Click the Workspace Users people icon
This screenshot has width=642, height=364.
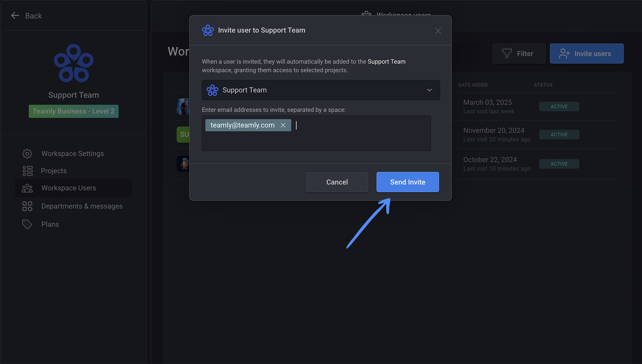(x=27, y=188)
